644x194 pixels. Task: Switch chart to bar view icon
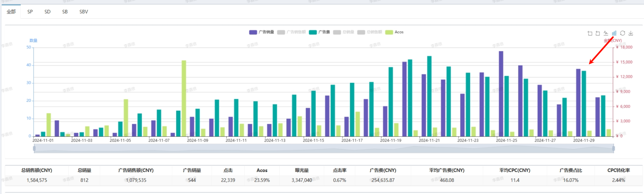coord(614,33)
